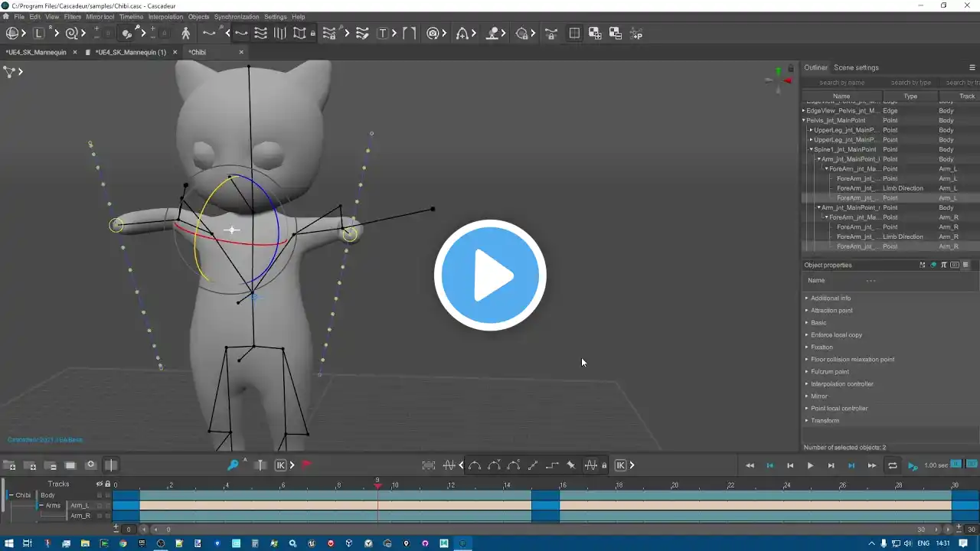
Task: Click the mannequin figure icon in toolbar
Action: tap(185, 34)
